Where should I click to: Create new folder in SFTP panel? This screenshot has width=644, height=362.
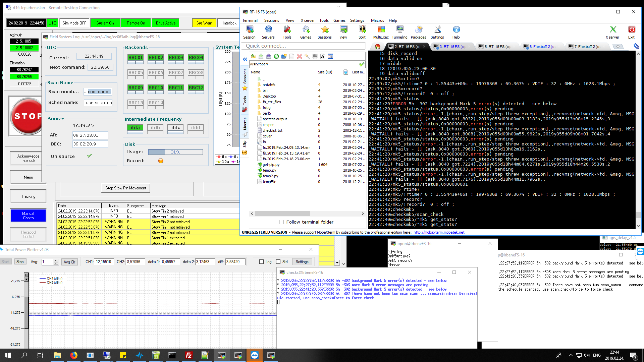point(284,56)
